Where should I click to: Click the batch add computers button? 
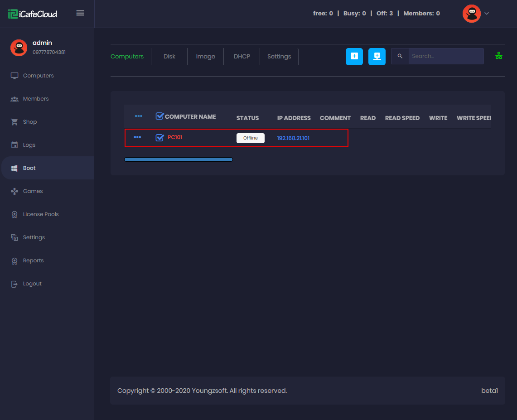click(377, 57)
